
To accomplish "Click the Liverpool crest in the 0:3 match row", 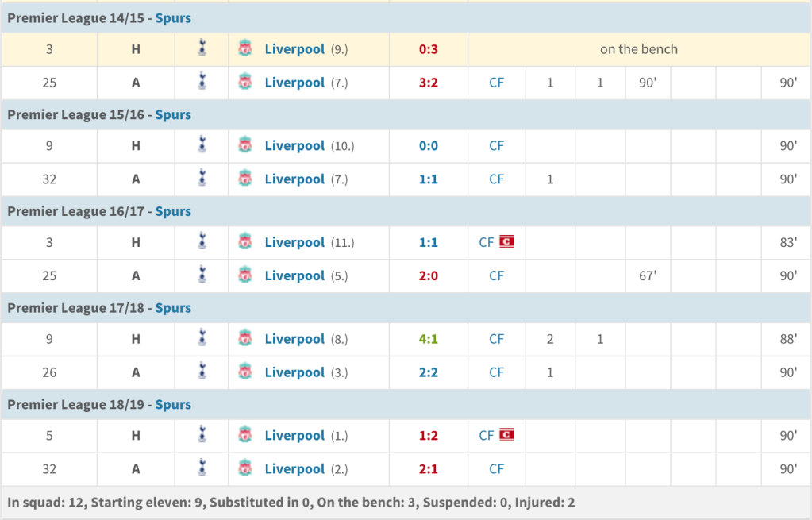I will tap(245, 48).
